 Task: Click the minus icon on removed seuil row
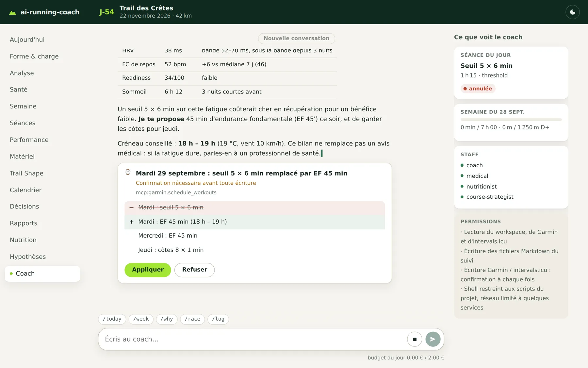coord(131,208)
